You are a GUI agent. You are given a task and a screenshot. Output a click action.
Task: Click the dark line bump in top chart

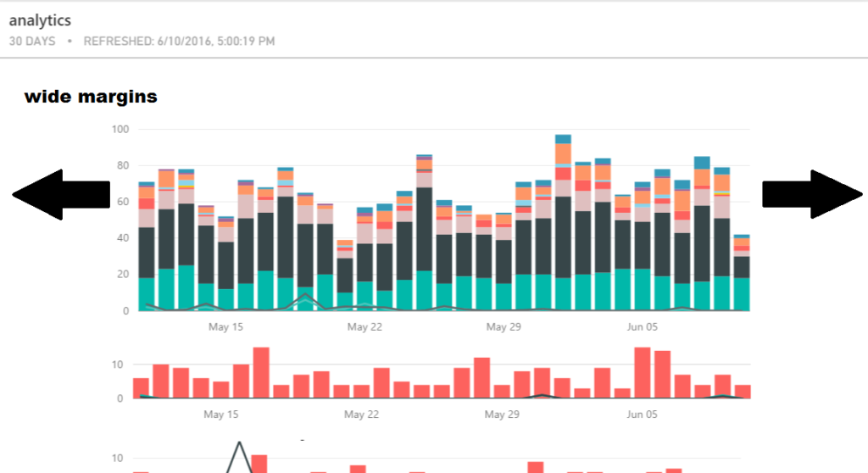tap(305, 296)
